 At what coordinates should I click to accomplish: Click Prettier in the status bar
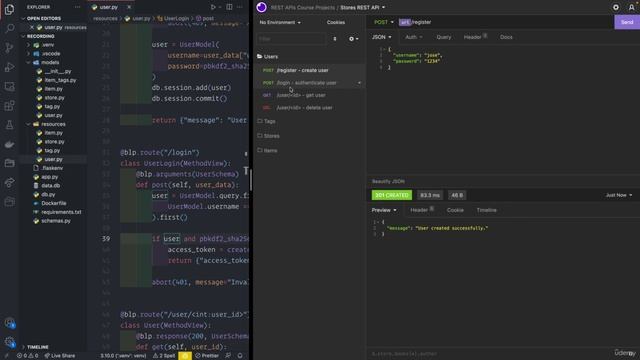point(207,356)
